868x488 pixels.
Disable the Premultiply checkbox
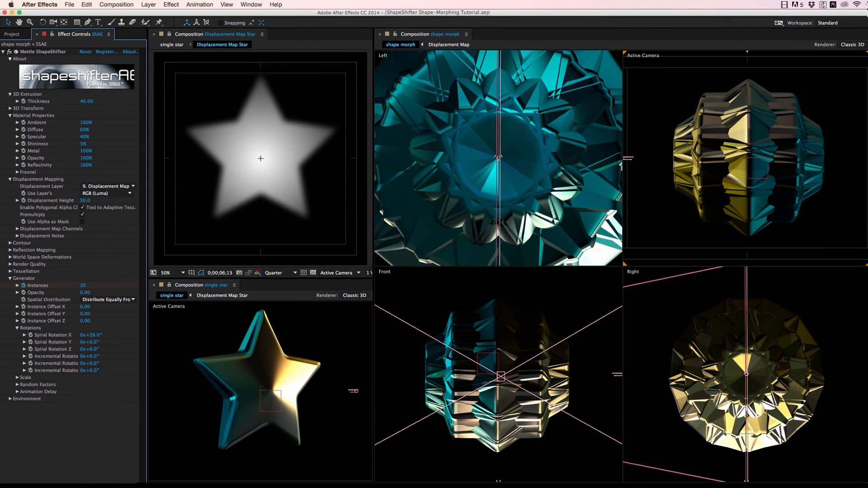(x=82, y=215)
